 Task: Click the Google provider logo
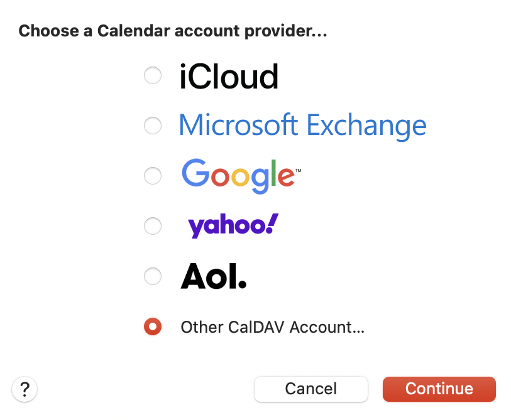coord(239,176)
